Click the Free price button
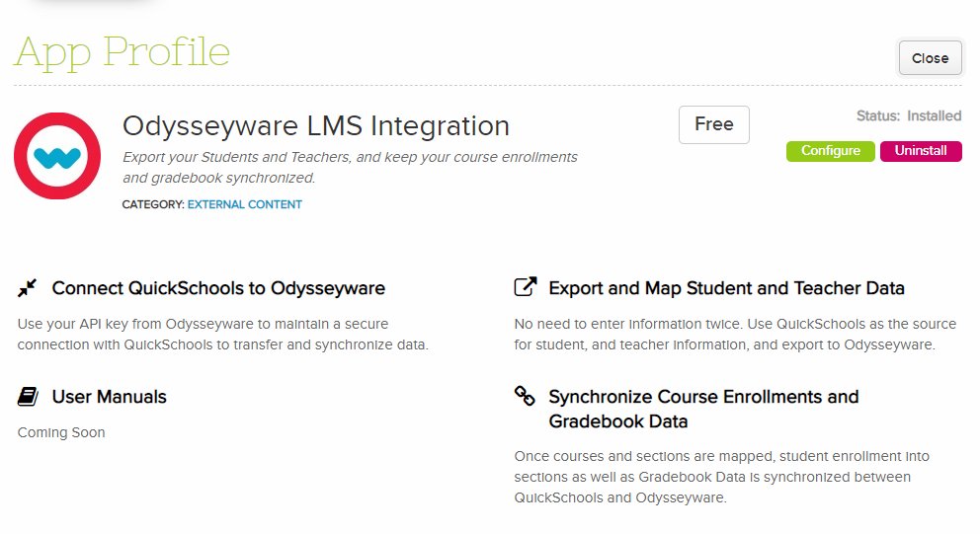This screenshot has width=980, height=534. pos(713,125)
